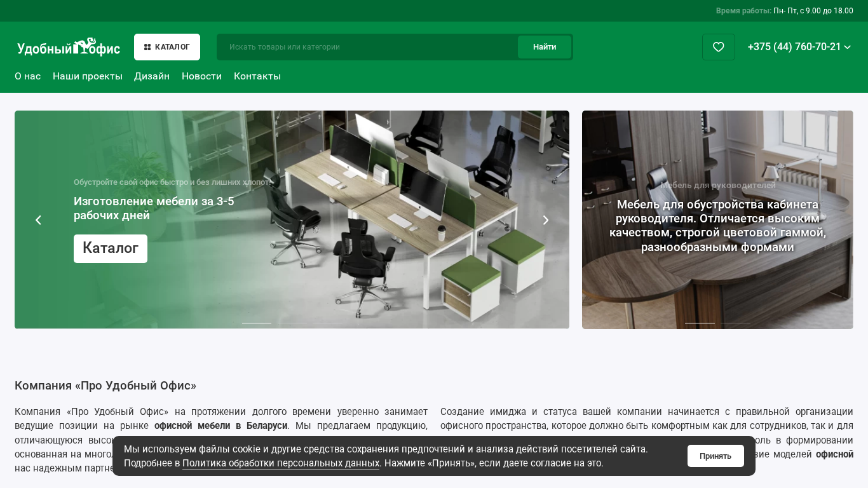Click the Удобный Офис logo
Viewport: 868px width, 488px height.
click(x=69, y=47)
